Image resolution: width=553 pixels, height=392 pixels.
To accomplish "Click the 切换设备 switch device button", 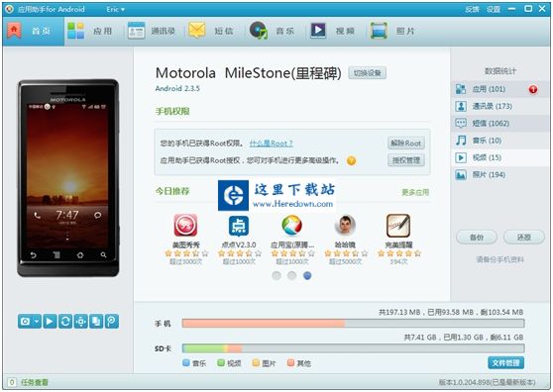I will coord(367,73).
